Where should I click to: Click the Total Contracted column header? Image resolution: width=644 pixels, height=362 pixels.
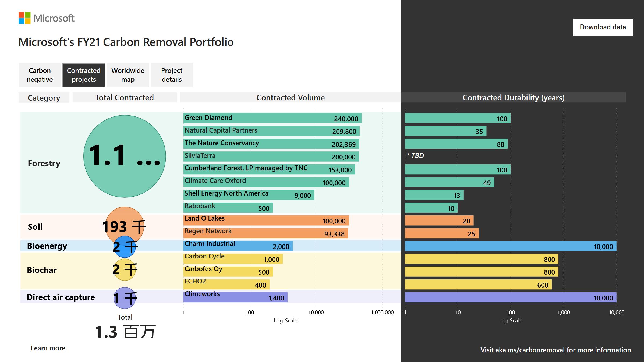[125, 97]
